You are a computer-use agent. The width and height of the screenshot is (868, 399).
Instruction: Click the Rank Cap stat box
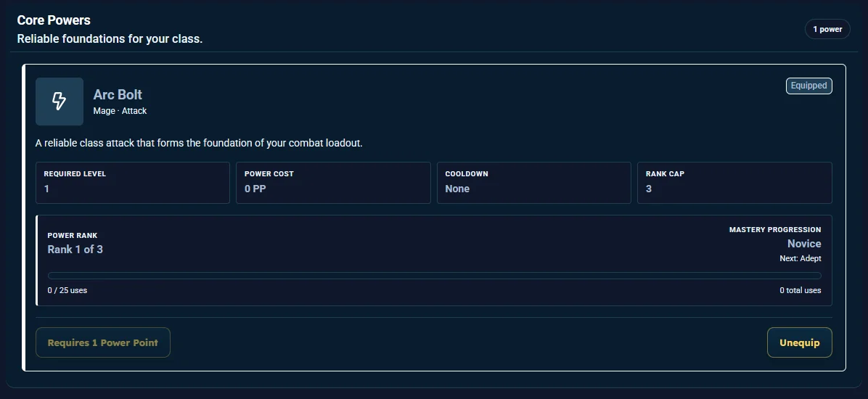point(734,183)
